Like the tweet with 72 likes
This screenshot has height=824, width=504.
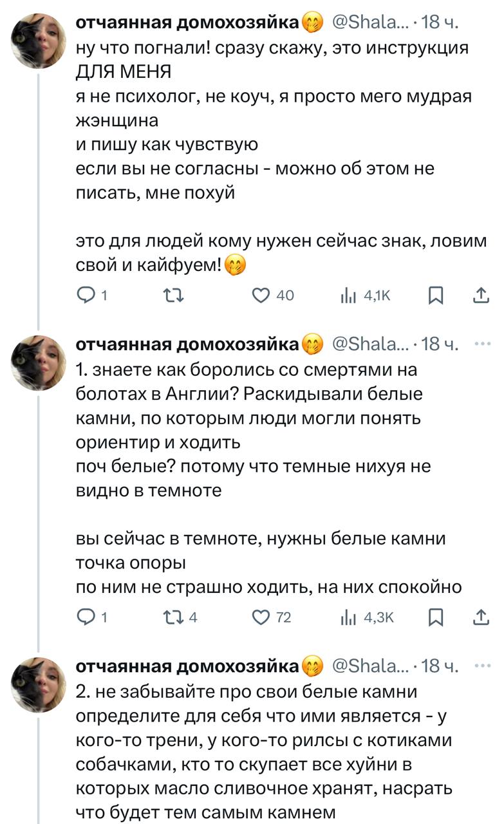coord(260,617)
